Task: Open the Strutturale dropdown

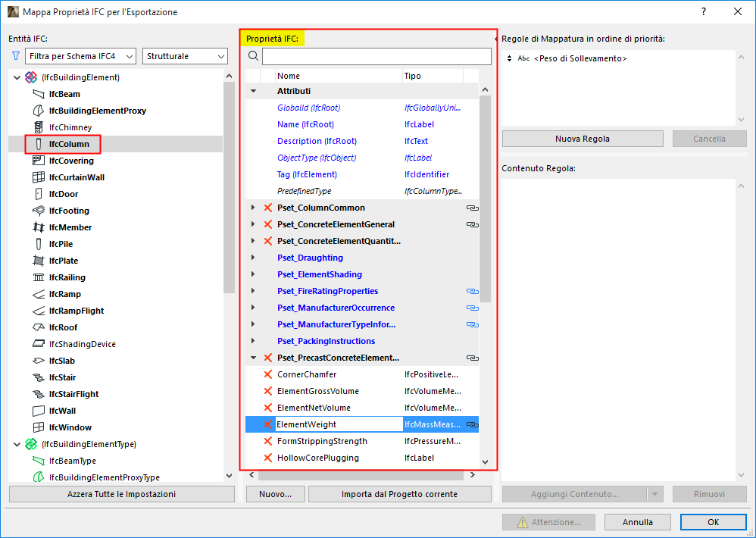Action: point(185,56)
